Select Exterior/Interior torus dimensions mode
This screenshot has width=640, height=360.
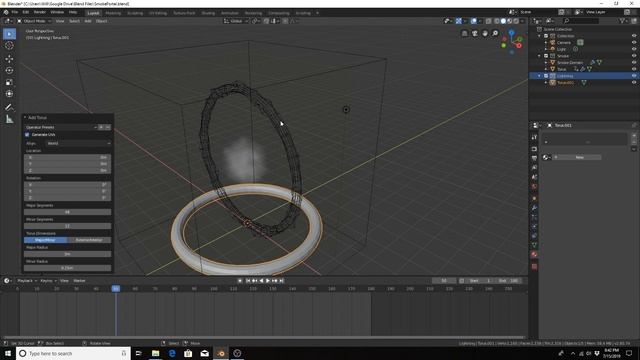click(89, 240)
